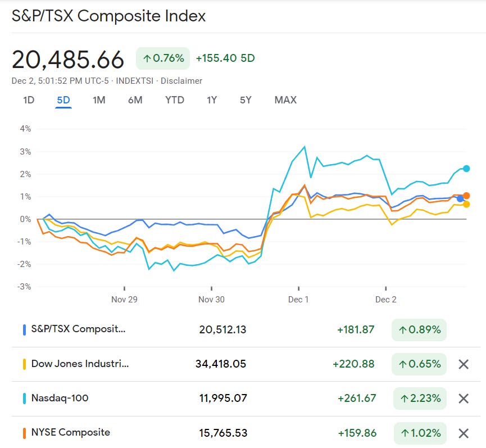Click the +261.67 point change
486x448 pixels.
pos(357,399)
